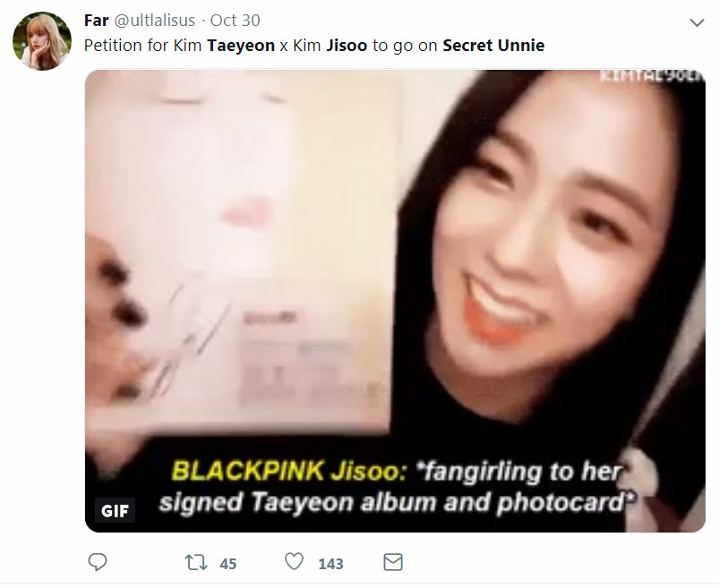This screenshot has height=588, width=719.
Task: Click bold keyword Jisoo in tweet
Action: 347,46
